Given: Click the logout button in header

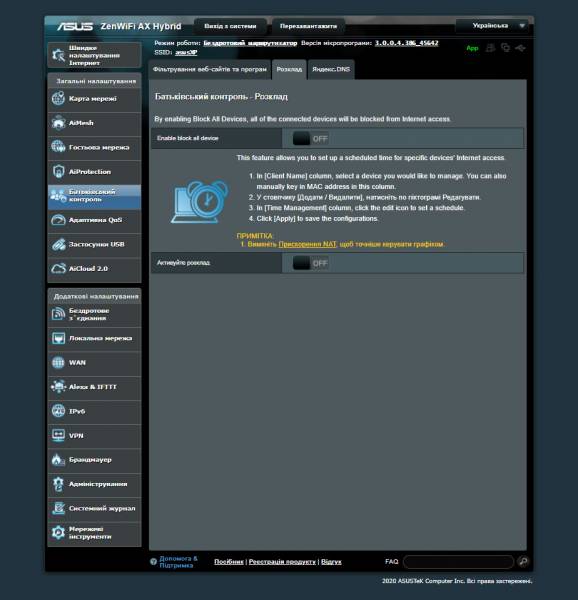Looking at the screenshot, I should (x=230, y=26).
